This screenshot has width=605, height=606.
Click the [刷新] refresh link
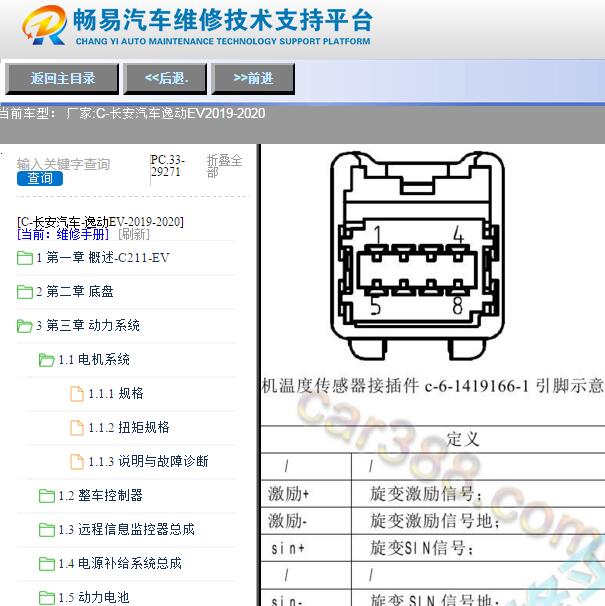tap(134, 234)
